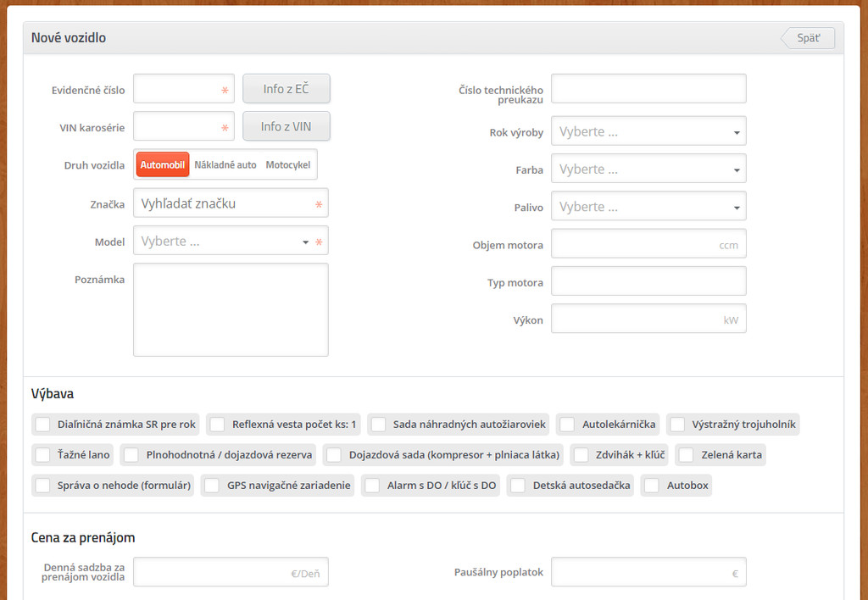Open the Farba color dropdown
The image size is (868, 600).
pyautogui.click(x=648, y=169)
